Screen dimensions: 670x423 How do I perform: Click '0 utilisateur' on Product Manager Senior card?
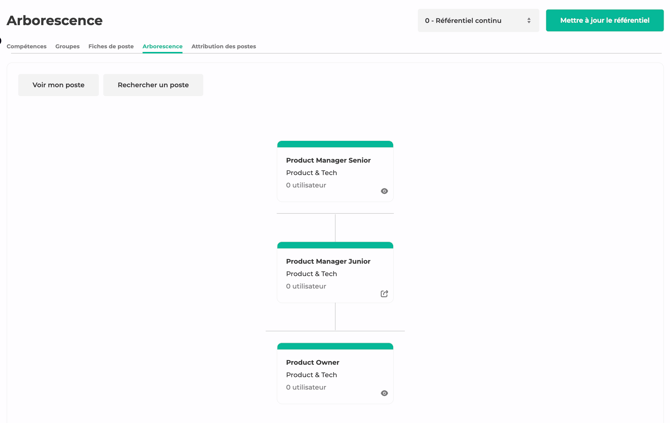[306, 185]
